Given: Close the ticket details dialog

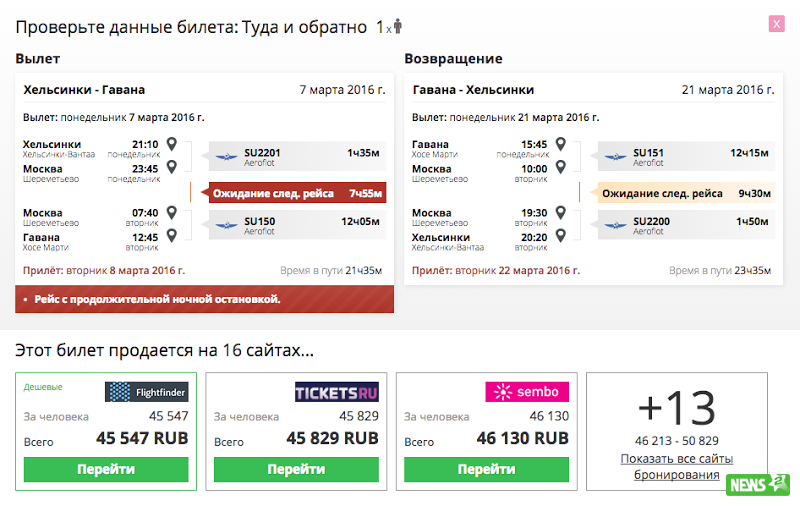Looking at the screenshot, I should coord(776,24).
